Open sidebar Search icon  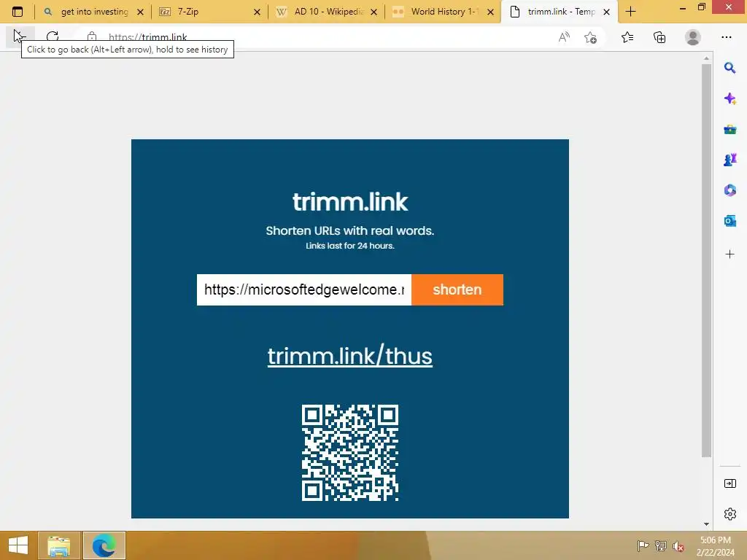(x=729, y=68)
